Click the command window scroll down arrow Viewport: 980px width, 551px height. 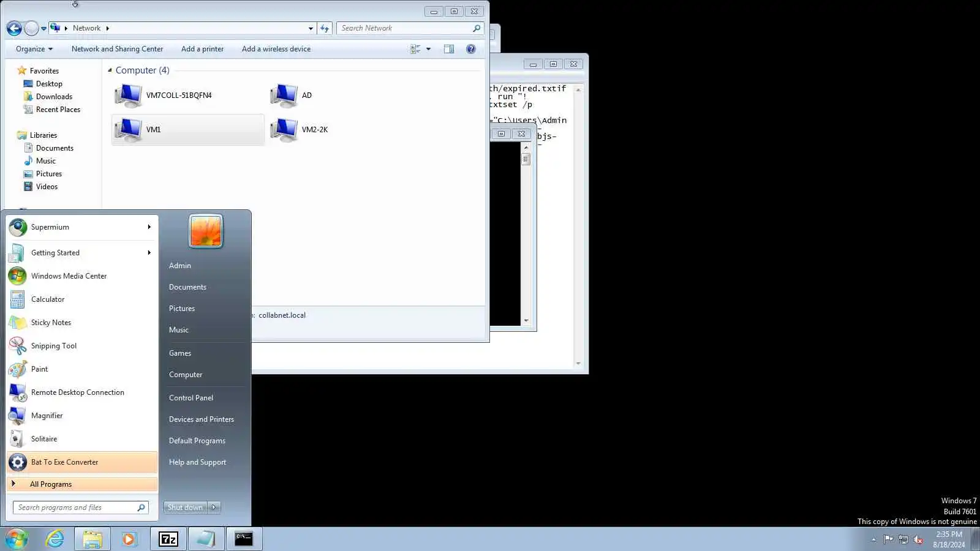point(526,321)
